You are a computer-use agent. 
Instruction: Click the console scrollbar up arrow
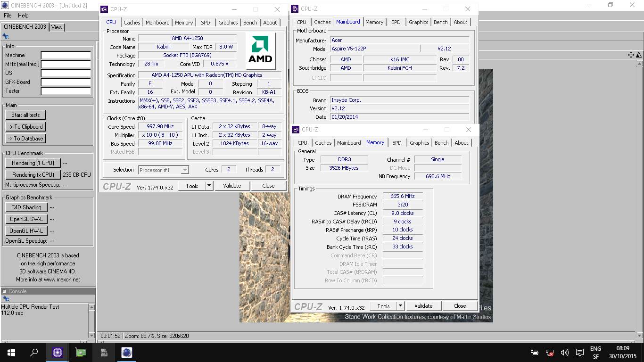pos(92,307)
